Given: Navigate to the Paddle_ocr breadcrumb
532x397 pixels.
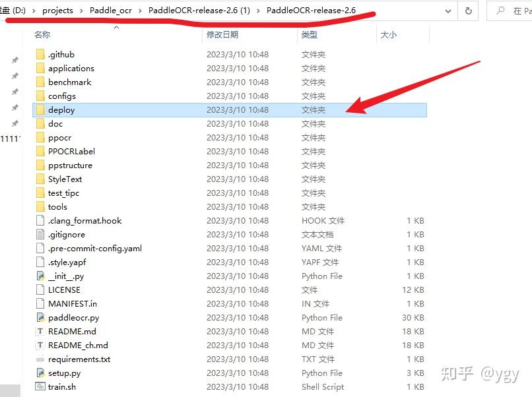Looking at the screenshot, I should (111, 11).
